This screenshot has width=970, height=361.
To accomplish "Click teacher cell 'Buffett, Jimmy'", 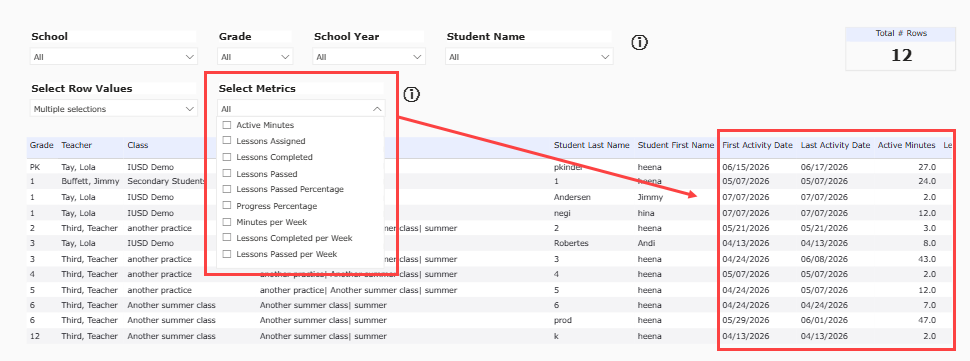I will click(x=89, y=181).
